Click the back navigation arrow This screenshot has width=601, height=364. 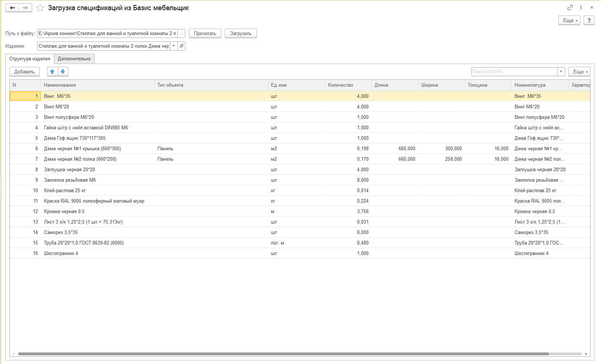coord(12,8)
